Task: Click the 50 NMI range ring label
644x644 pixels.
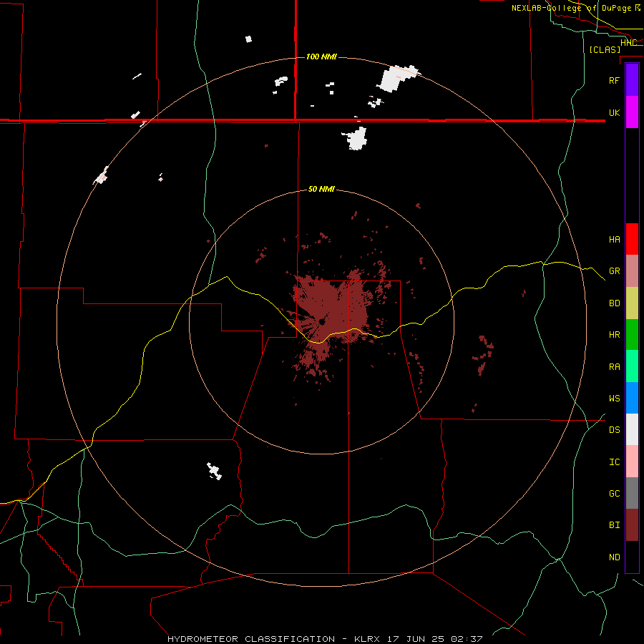Action: click(x=321, y=189)
